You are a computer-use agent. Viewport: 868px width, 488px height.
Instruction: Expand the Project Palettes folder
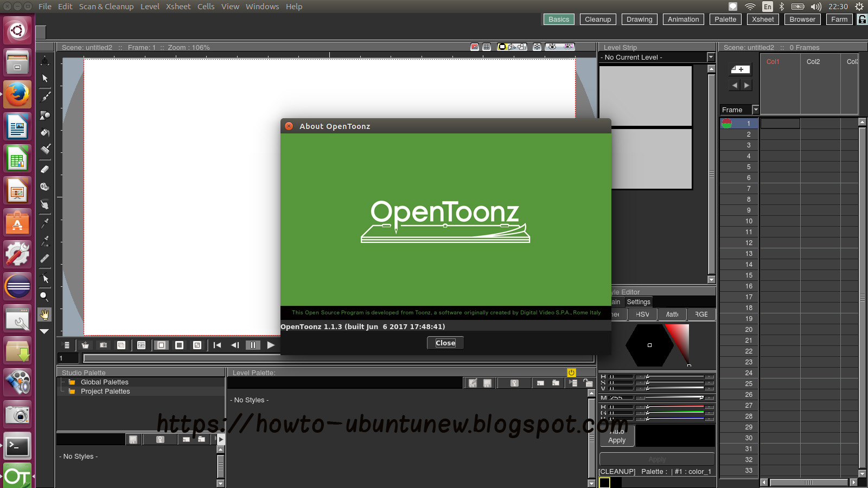[105, 391]
